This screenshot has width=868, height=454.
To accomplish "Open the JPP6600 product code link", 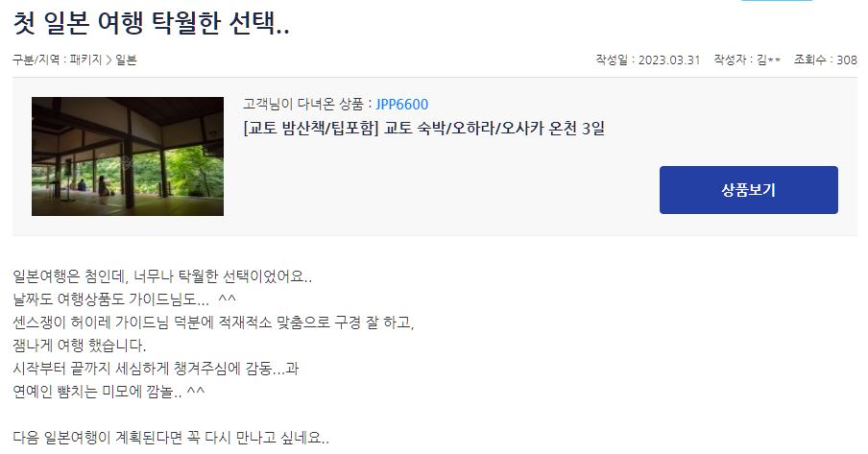I will 402,104.
